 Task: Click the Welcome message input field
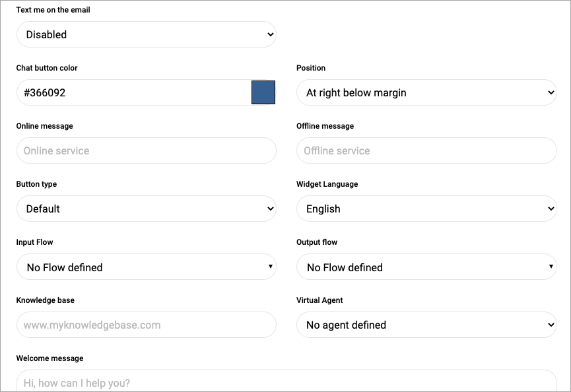pyautogui.click(x=286, y=381)
